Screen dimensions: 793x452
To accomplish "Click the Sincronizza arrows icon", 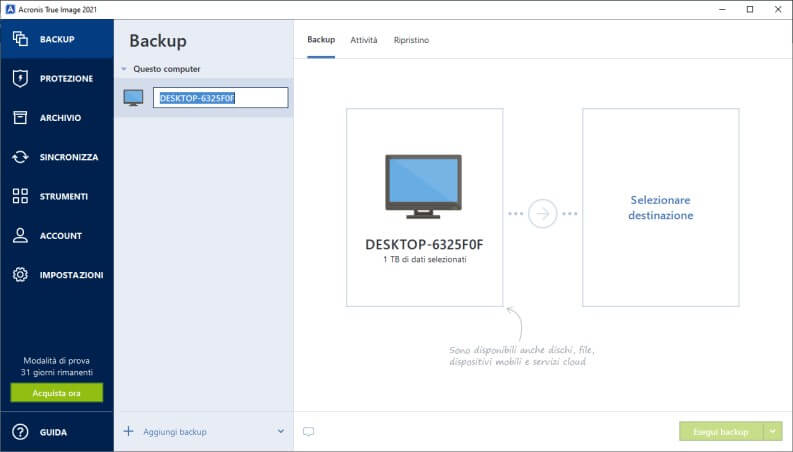I will (20, 157).
